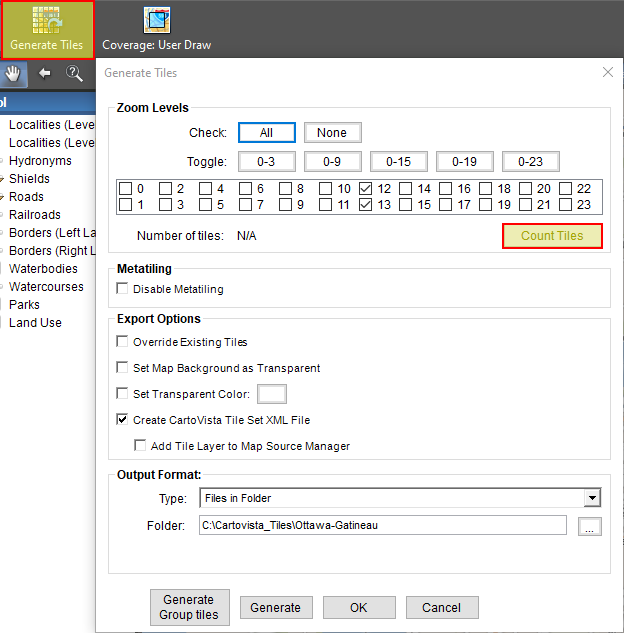Select the Waterbodies layer
Screen dimensions: 624x633
[43, 269]
